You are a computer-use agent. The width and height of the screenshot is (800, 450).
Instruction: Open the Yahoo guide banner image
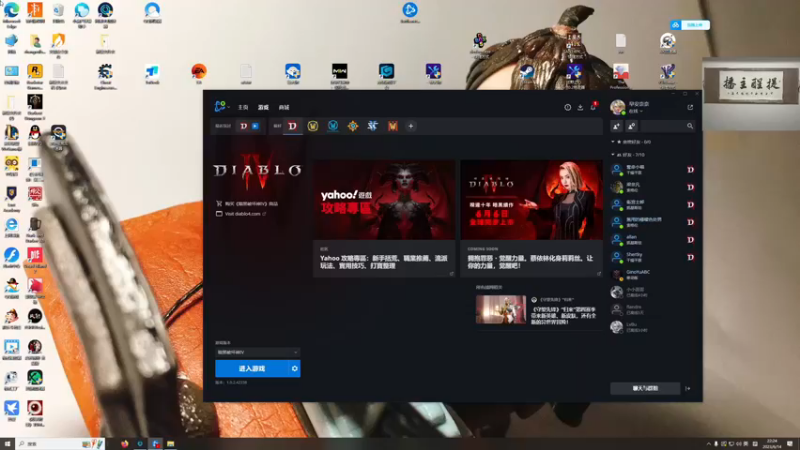384,200
